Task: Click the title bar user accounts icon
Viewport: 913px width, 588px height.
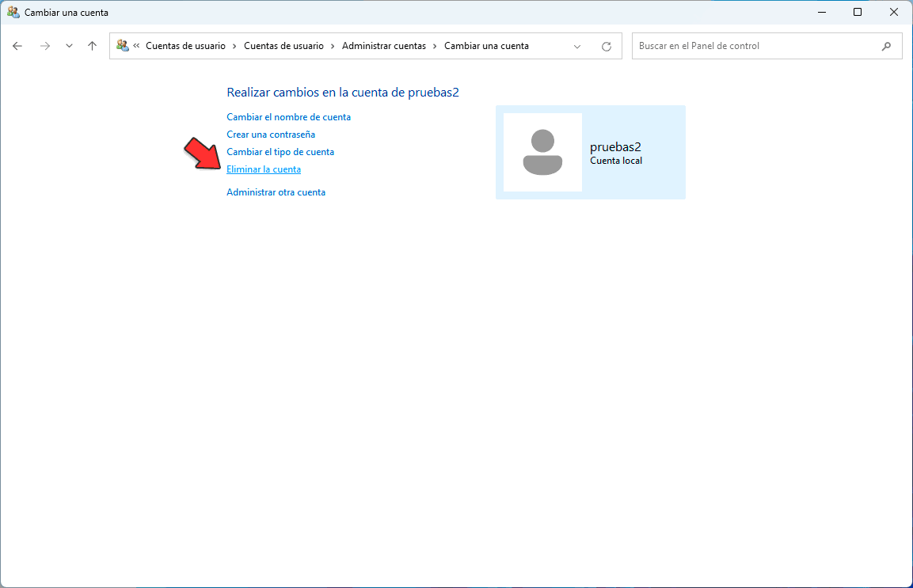Action: coord(13,12)
